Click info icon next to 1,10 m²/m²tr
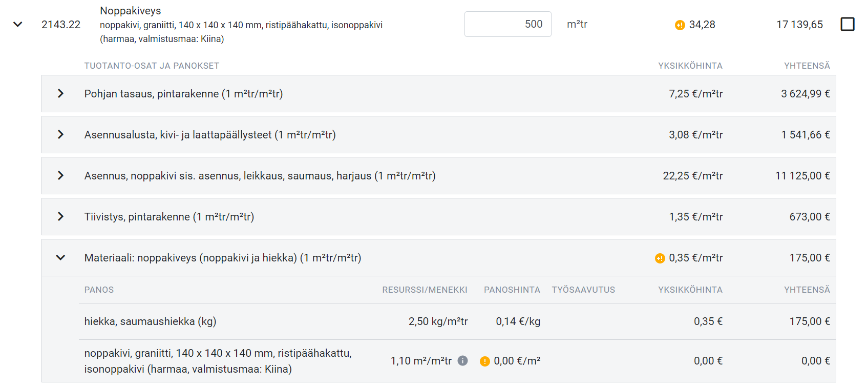 462,360
